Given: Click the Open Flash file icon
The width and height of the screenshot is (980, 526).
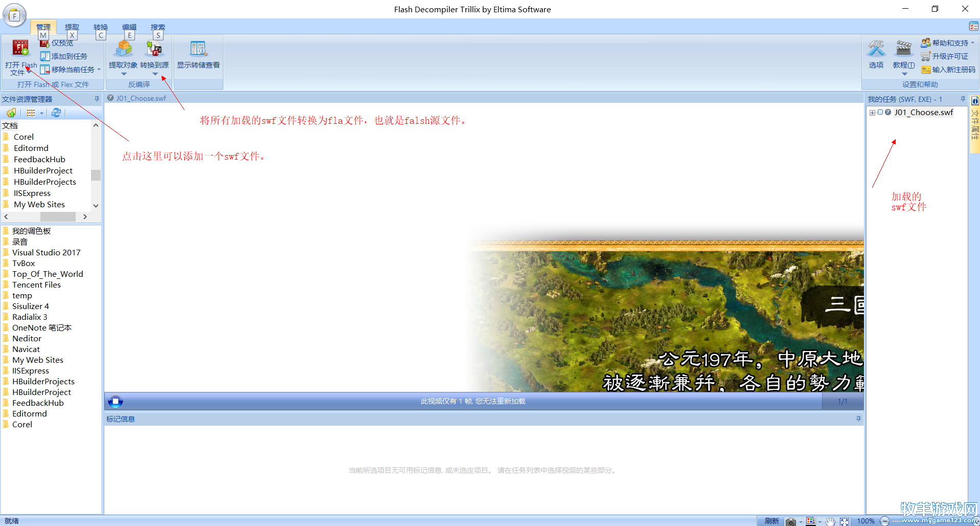Looking at the screenshot, I should pyautogui.click(x=20, y=49).
